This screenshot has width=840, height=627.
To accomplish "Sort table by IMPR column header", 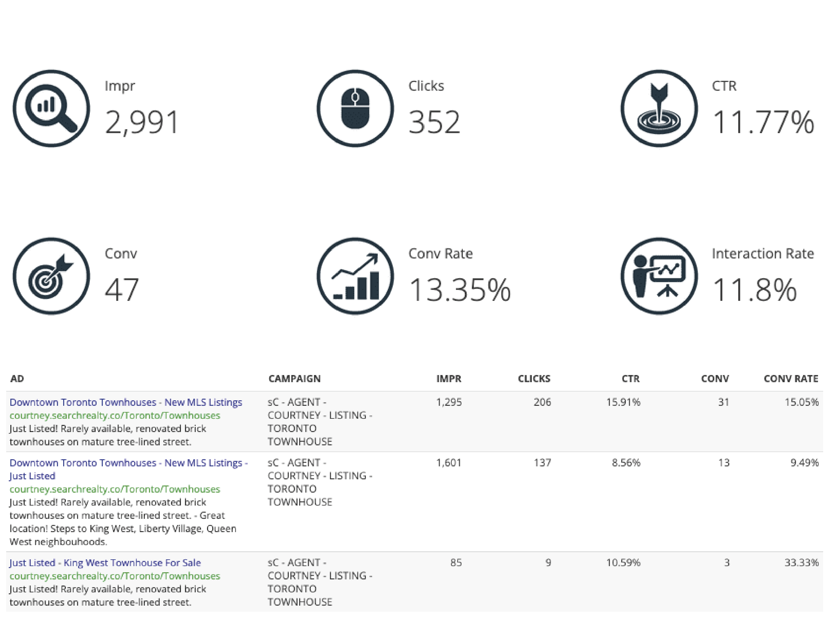I will pos(449,378).
